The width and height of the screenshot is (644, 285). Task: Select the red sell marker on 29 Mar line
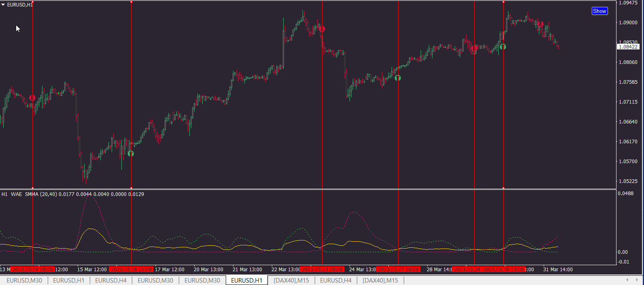[474, 48]
